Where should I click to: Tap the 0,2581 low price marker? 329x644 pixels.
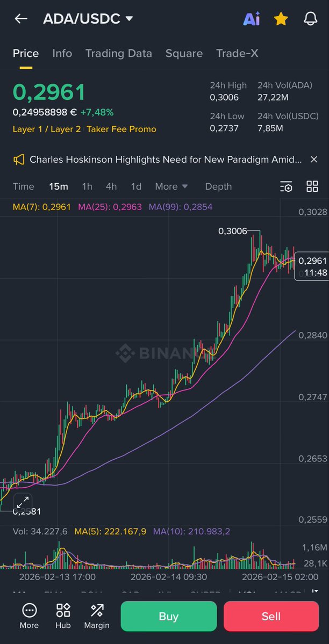(x=27, y=512)
